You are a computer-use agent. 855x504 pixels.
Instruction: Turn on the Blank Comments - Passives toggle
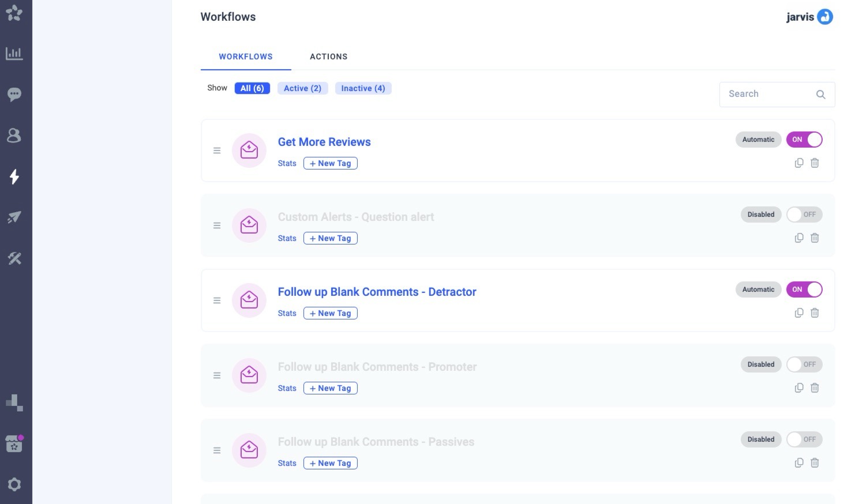coord(804,439)
